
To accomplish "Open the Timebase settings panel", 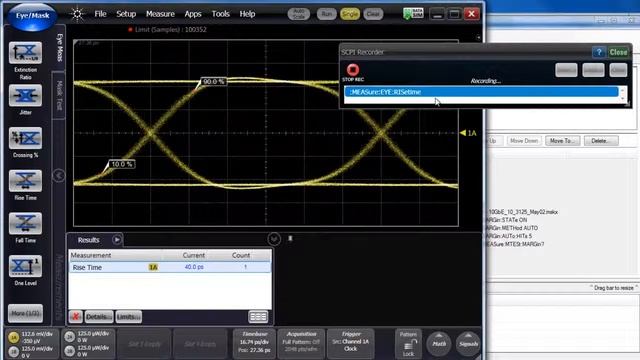I will pyautogui.click(x=254, y=344).
